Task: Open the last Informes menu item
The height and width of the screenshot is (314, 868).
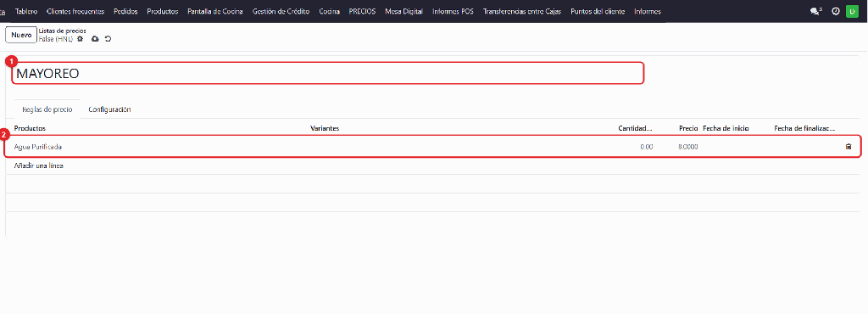Action: pos(647,11)
